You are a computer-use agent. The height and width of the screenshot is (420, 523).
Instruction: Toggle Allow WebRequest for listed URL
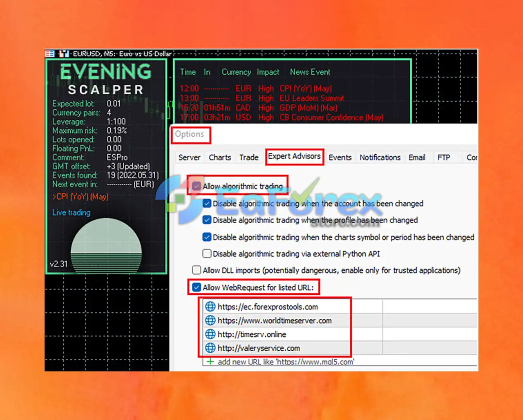pyautogui.click(x=197, y=287)
